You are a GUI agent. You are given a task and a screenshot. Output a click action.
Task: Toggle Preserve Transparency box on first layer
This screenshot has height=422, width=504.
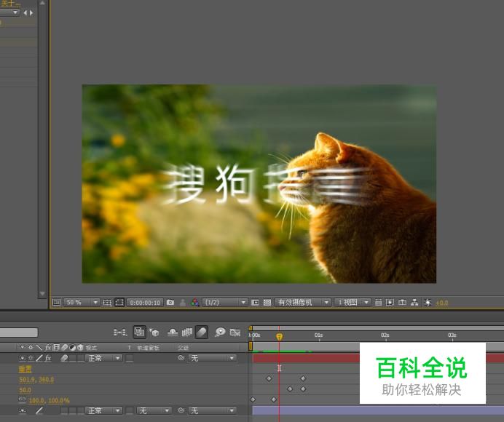[x=130, y=358]
